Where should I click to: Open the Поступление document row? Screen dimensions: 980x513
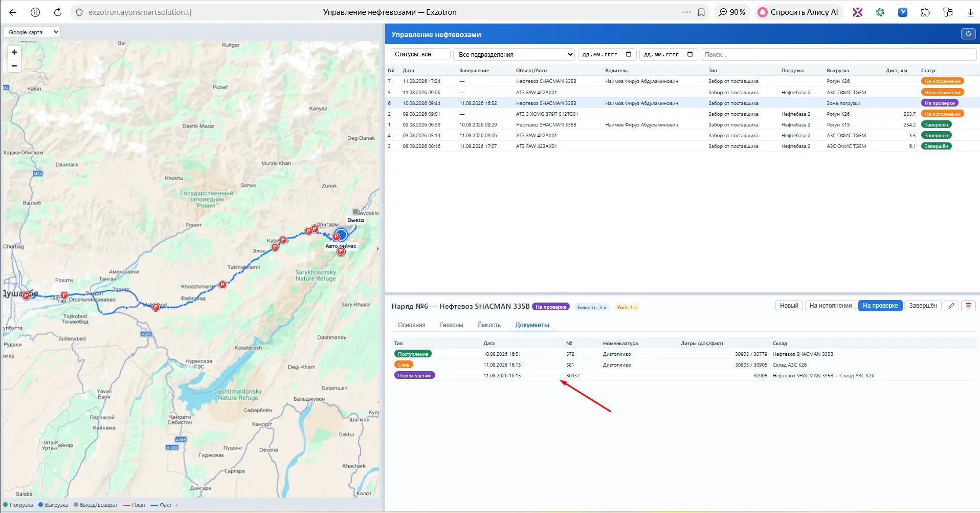tap(684, 354)
